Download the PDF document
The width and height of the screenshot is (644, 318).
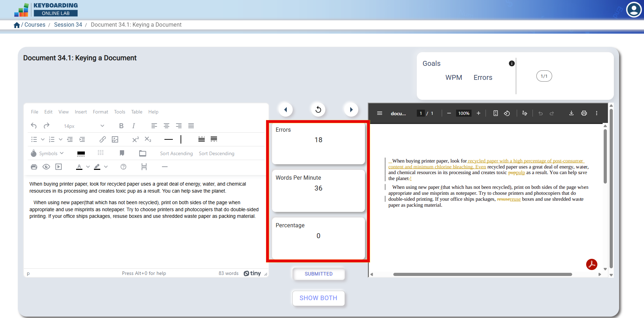[x=571, y=113]
